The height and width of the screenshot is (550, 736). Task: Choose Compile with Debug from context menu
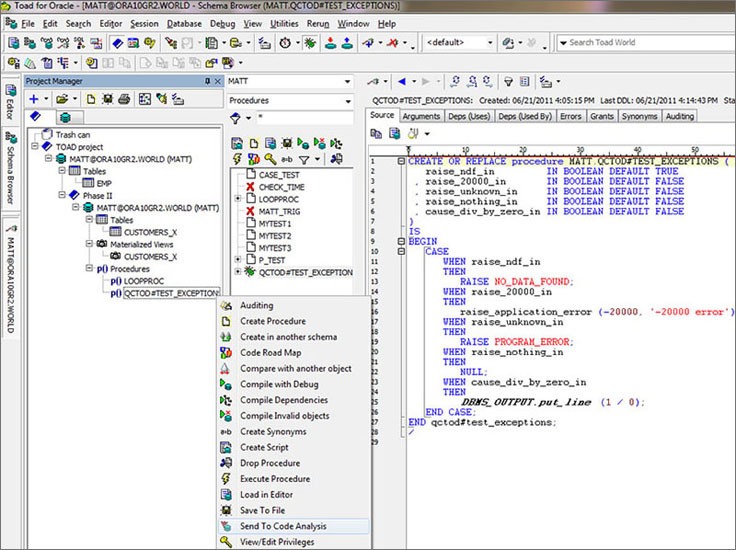click(294, 384)
